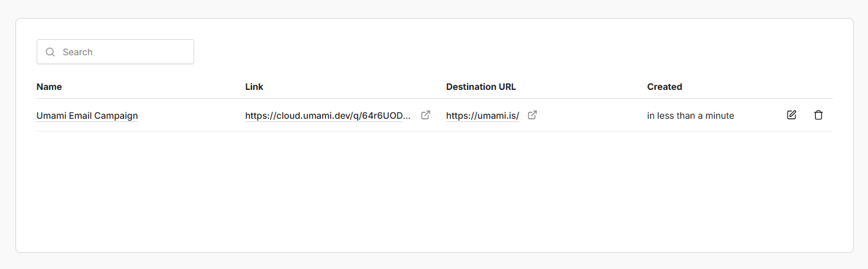Click the Destination URL column header
This screenshot has width=868, height=269.
click(x=481, y=87)
